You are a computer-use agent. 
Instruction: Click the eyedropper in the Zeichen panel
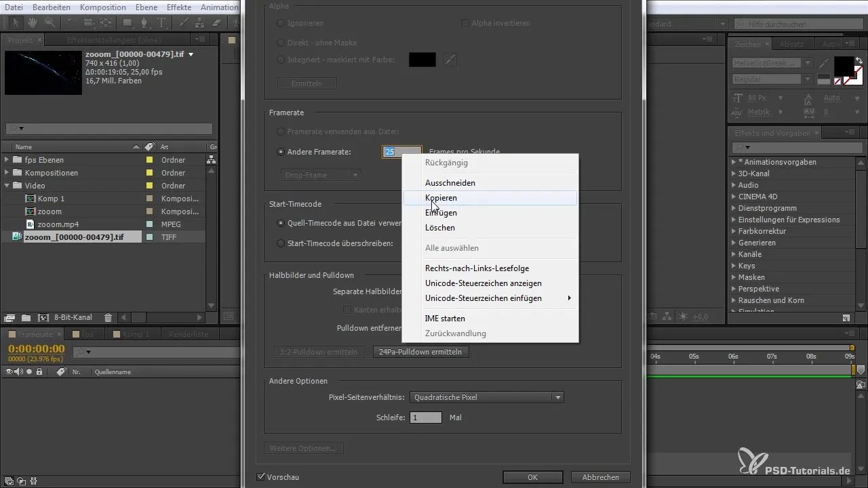pos(823,63)
